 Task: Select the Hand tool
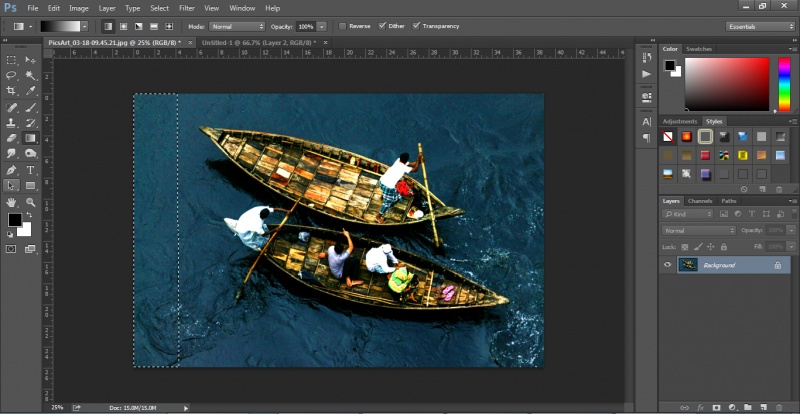click(x=12, y=202)
